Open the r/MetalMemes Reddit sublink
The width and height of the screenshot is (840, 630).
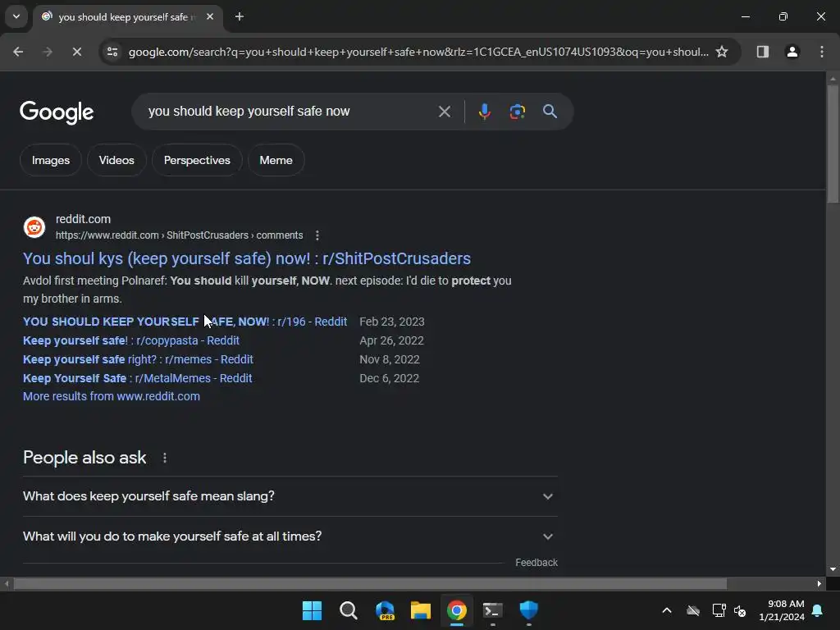pos(137,378)
